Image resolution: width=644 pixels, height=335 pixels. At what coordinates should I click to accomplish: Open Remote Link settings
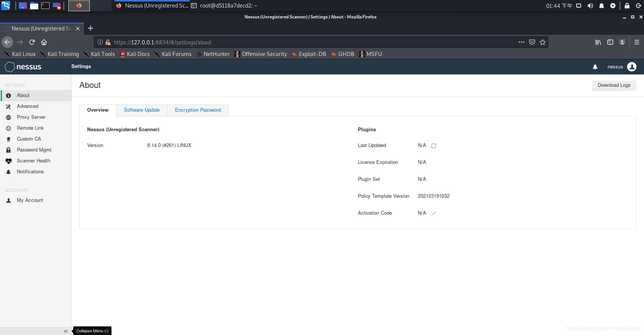[36, 128]
